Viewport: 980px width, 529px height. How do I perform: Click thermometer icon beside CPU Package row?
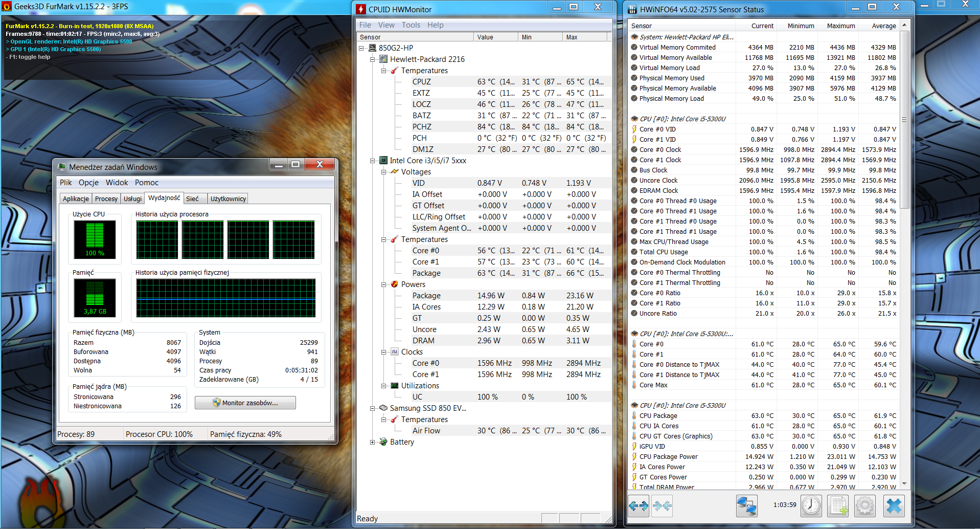(634, 415)
